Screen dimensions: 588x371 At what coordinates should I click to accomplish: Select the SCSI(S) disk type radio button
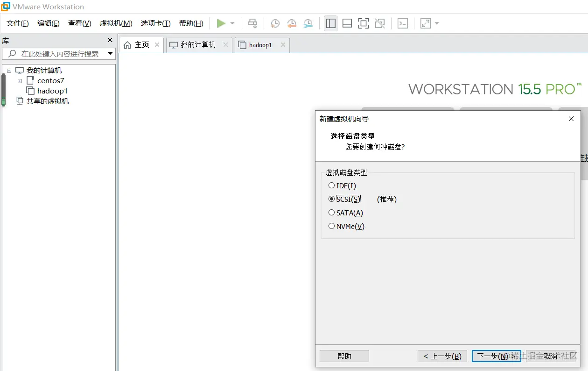(331, 199)
